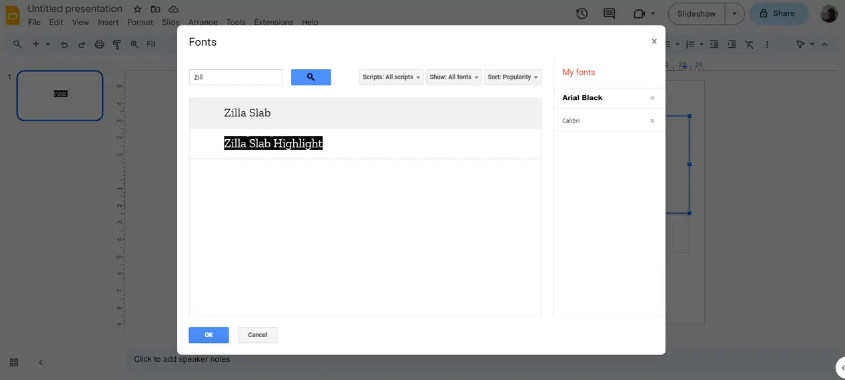This screenshot has width=845, height=380.
Task: Click the redo icon
Action: [x=82, y=44]
